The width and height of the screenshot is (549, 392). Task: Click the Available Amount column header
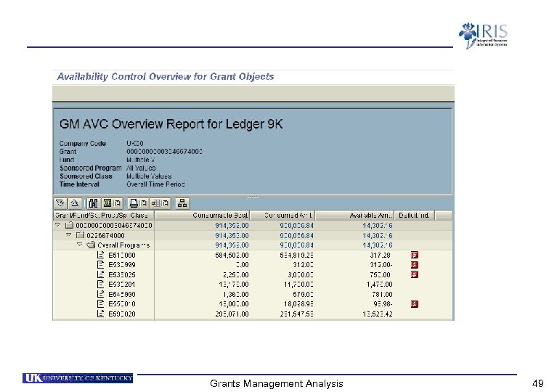[354, 216]
